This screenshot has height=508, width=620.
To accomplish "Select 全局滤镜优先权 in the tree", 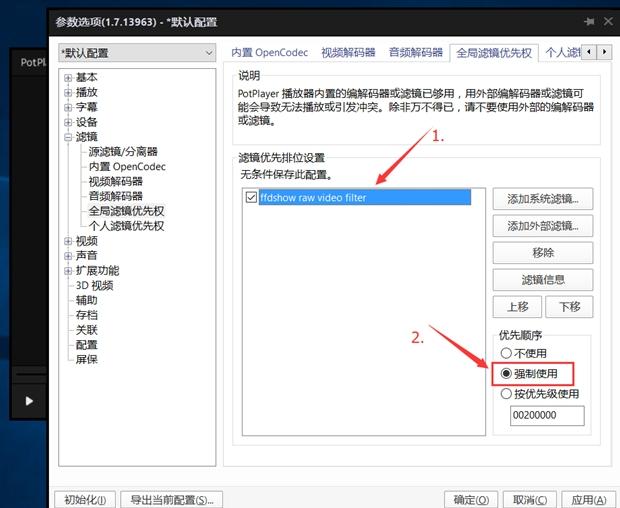I will [126, 211].
